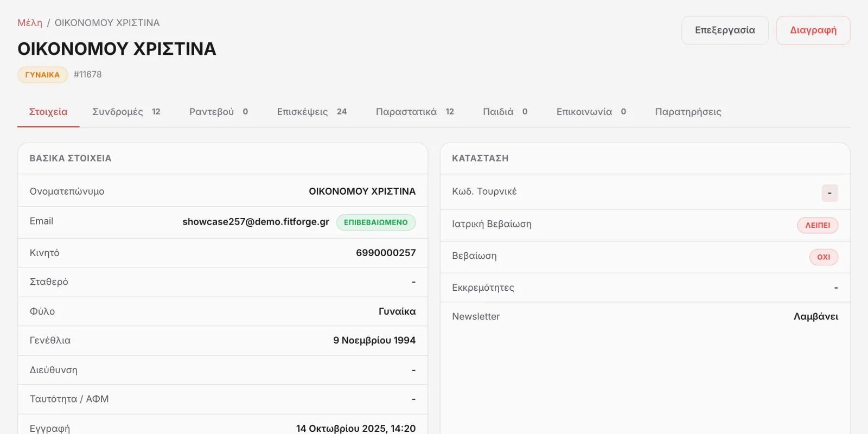View the Παραστατικά tab

(x=415, y=112)
